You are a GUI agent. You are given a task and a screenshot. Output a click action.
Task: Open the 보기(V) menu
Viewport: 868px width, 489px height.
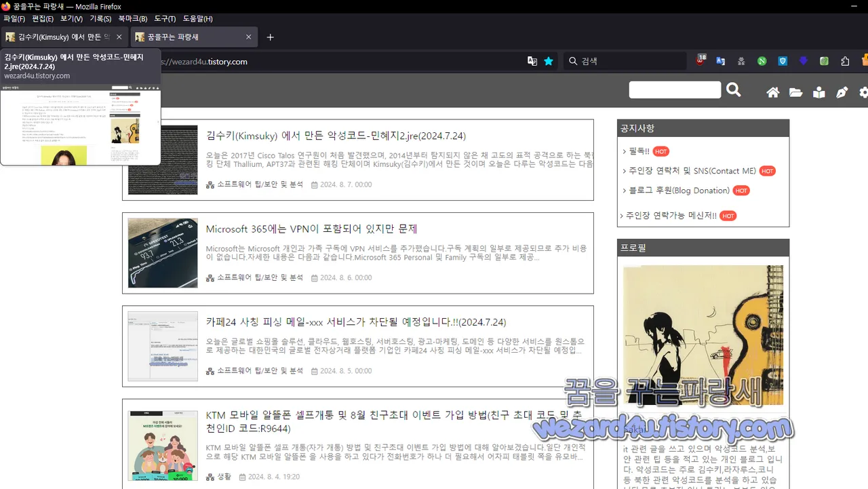click(71, 19)
